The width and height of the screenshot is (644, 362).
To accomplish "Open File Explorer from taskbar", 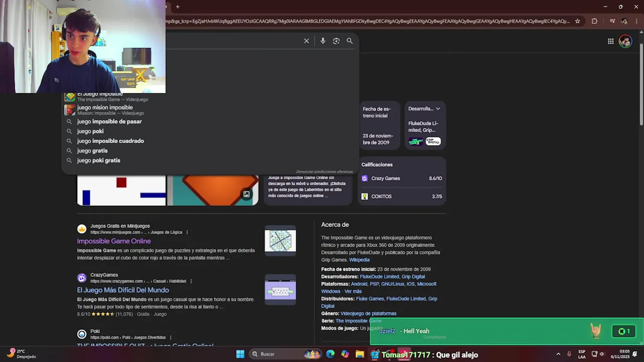I will coord(360,354).
